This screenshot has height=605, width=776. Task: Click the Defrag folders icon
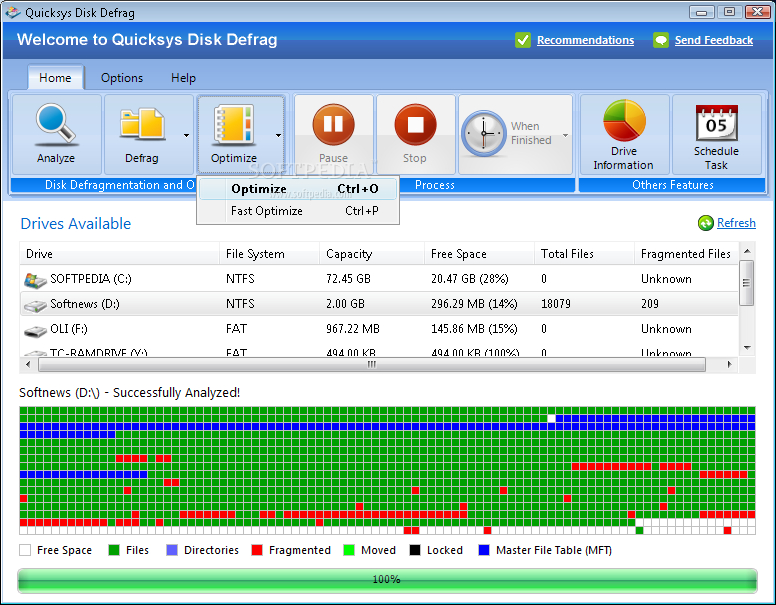coord(142,124)
